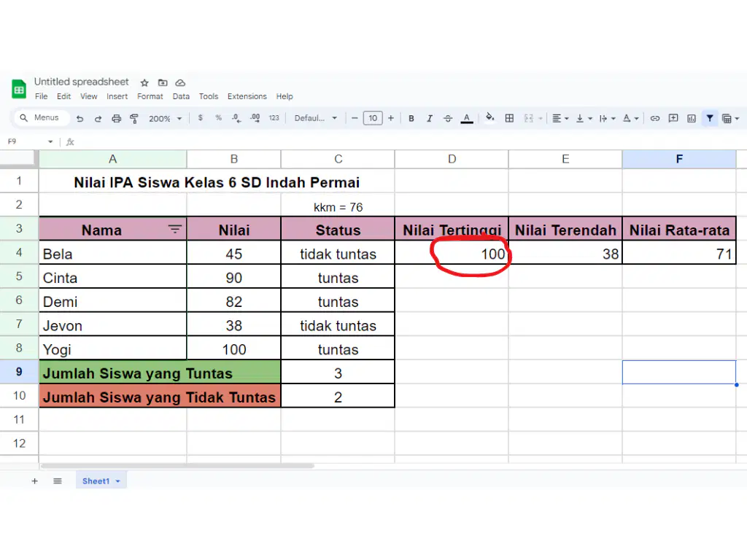Check cloud save status icon
This screenshot has height=560, width=747.
pyautogui.click(x=180, y=83)
